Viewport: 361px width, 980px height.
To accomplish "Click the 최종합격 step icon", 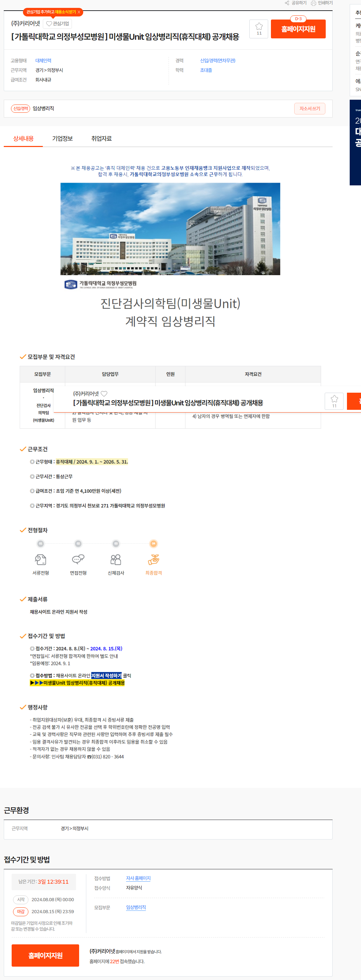I will (153, 559).
